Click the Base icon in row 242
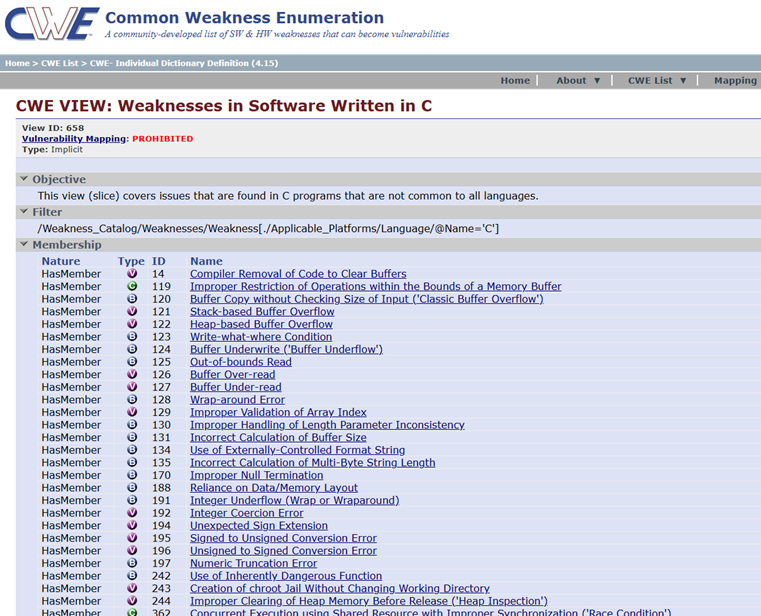Viewport: 761px width, 616px height. coord(132,576)
